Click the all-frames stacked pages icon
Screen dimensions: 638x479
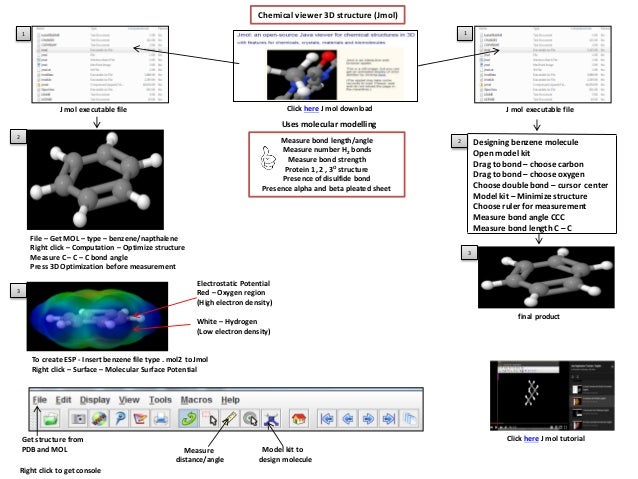pyautogui.click(x=409, y=418)
